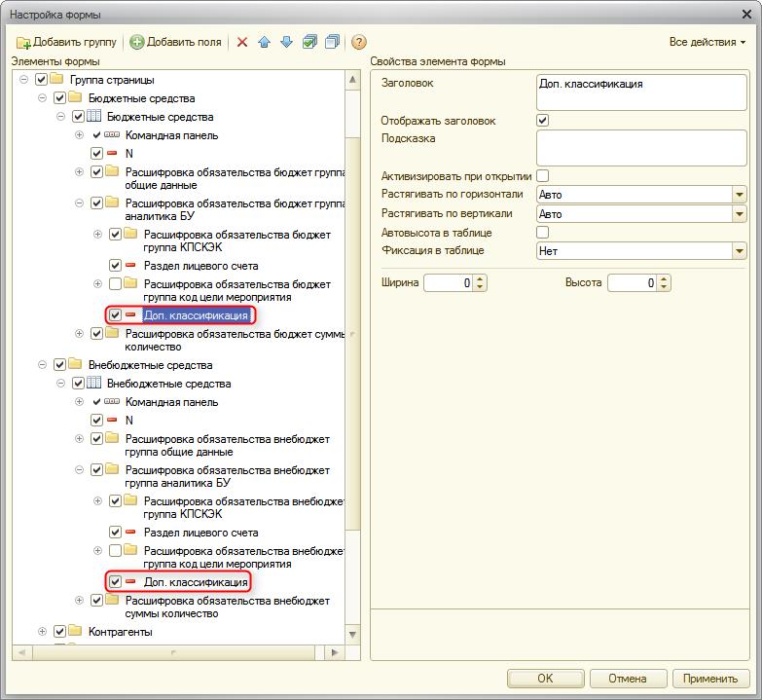Click the Отмена button
The width and height of the screenshot is (762, 700).
tap(628, 679)
